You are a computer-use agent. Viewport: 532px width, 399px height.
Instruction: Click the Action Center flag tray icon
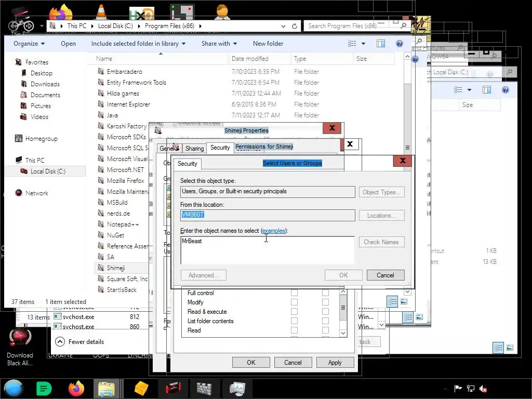[x=458, y=389]
